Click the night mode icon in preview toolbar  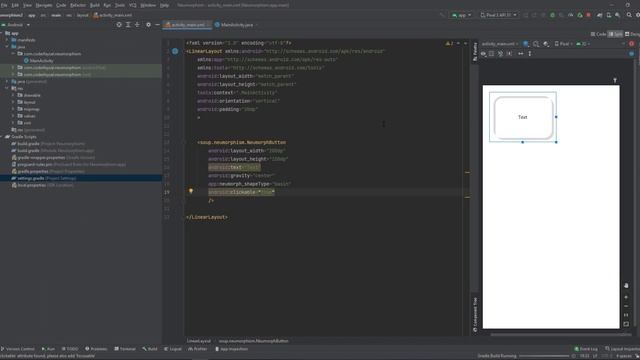point(546,44)
